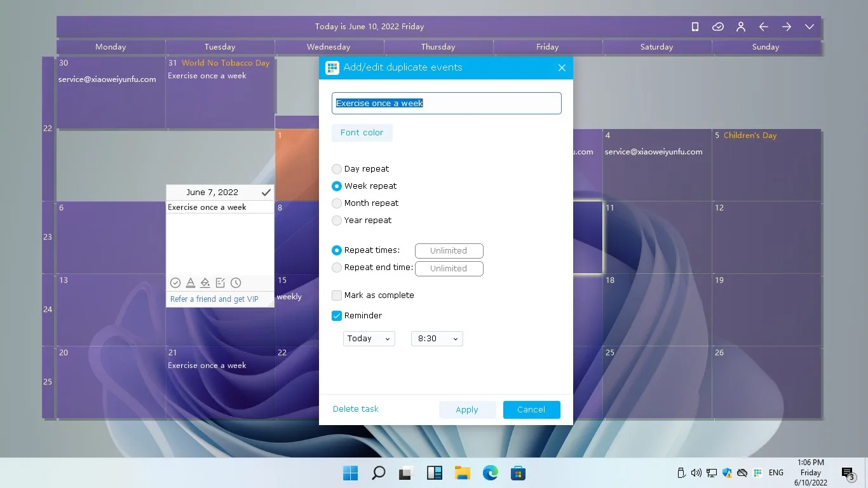
Task: Uncheck the Reminder checkbox
Action: [x=337, y=316]
